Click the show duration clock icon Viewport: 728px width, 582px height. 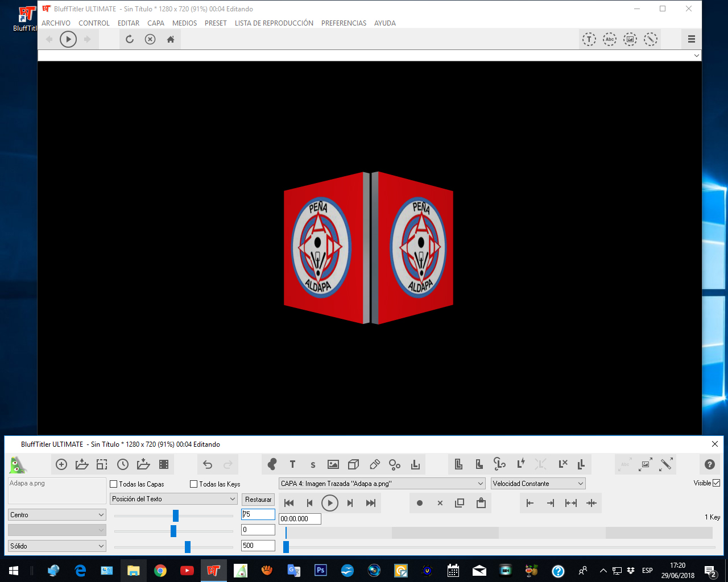123,464
